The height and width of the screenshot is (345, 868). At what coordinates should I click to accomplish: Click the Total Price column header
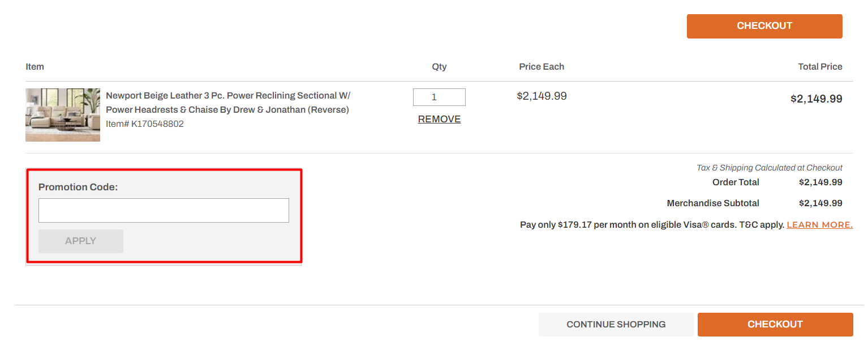pos(820,67)
